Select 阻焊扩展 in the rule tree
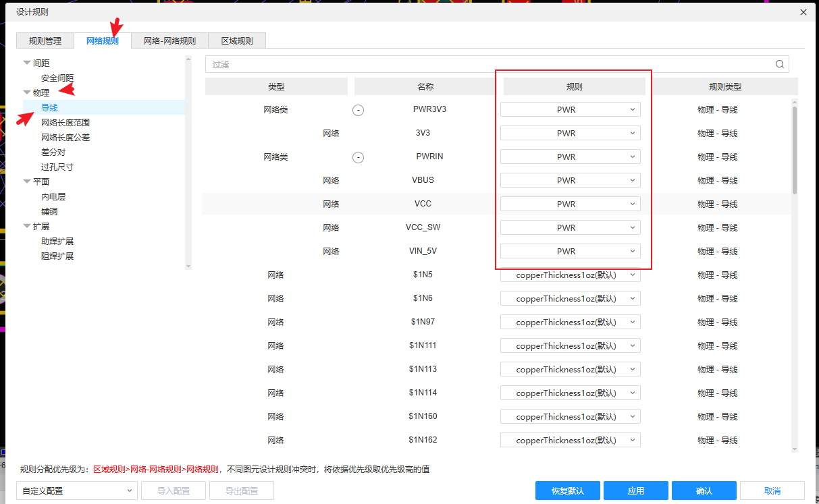 click(x=57, y=256)
